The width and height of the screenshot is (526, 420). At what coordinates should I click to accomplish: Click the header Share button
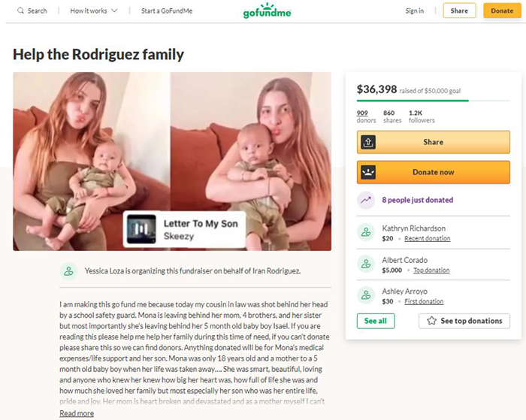(x=459, y=11)
